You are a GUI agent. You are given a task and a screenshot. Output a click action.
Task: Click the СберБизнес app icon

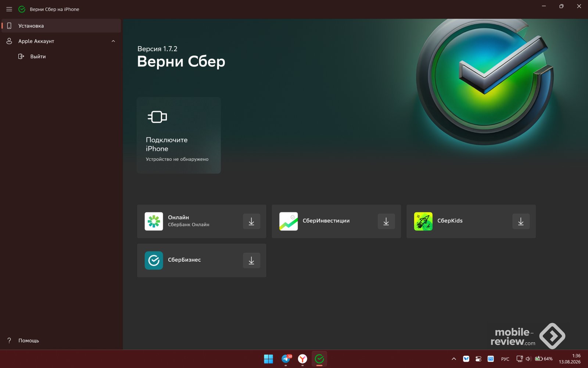(x=154, y=260)
